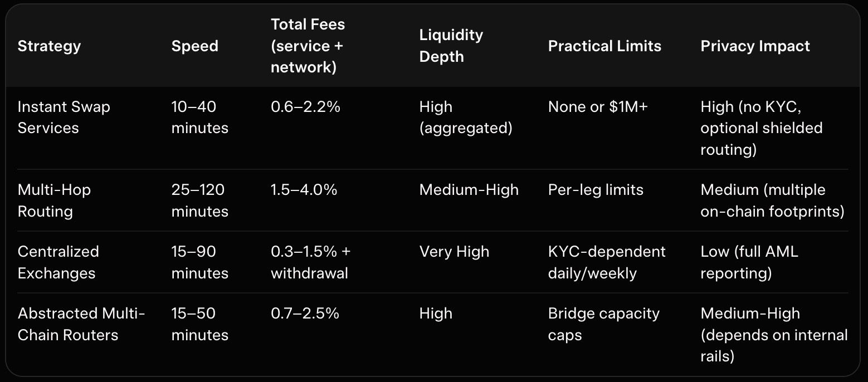Click the 0.6–2.2% fees cell

[305, 106]
